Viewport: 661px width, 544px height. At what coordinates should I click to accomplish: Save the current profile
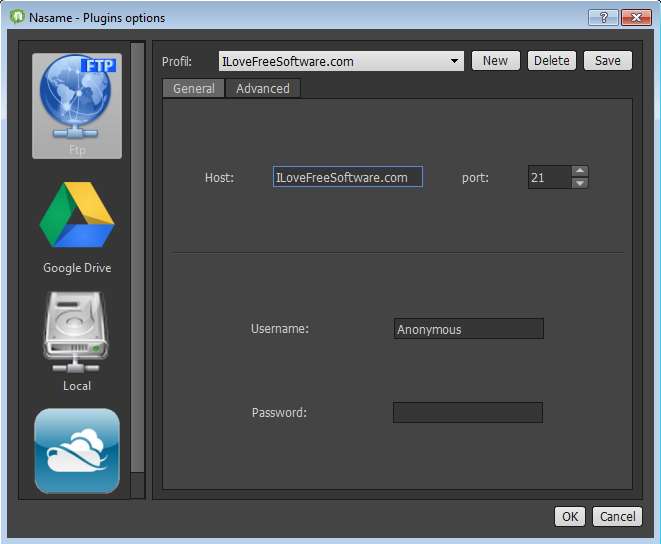click(607, 61)
